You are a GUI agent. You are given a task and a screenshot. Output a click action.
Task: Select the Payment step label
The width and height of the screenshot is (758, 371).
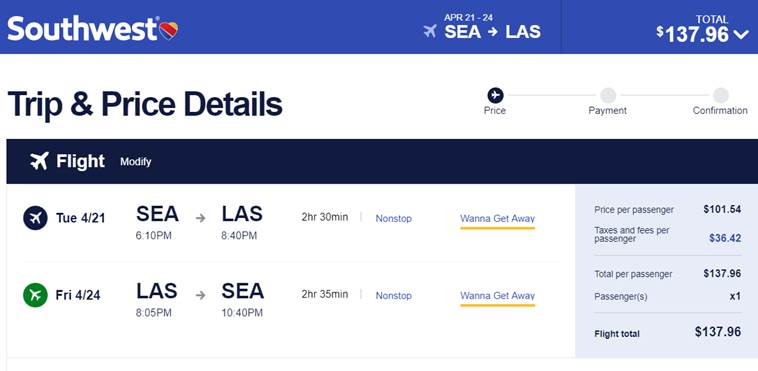click(608, 110)
